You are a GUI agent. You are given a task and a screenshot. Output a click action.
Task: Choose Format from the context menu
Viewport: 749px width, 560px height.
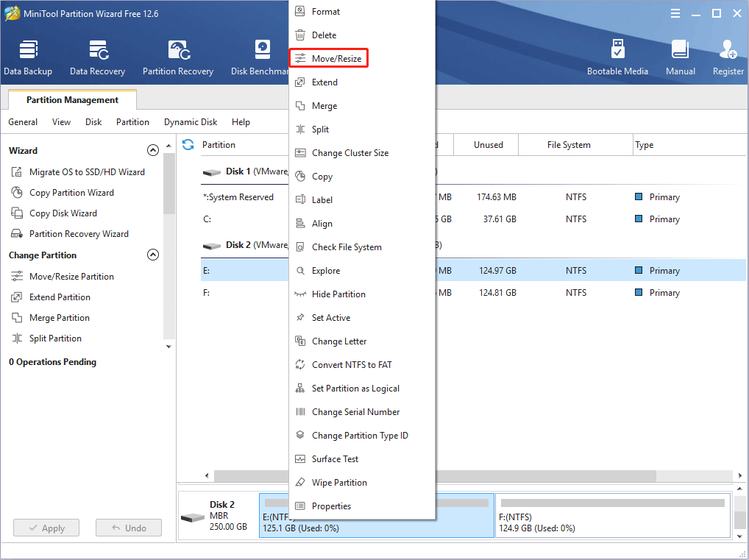point(362,12)
